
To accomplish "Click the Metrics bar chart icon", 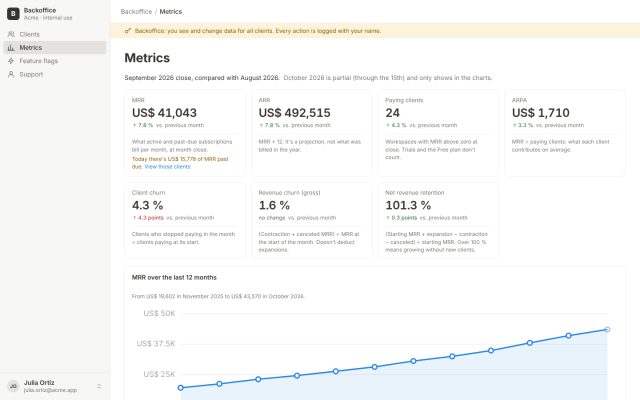I will pos(11,48).
